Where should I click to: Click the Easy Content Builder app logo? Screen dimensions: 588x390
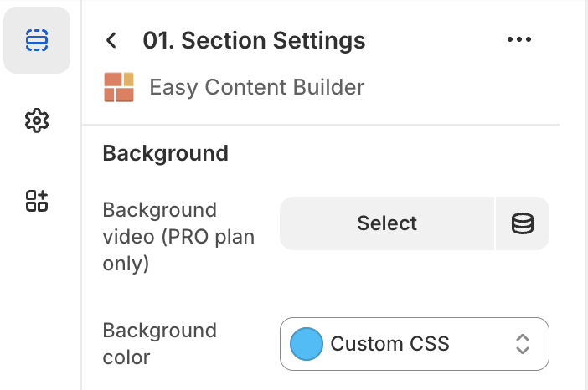tap(119, 87)
